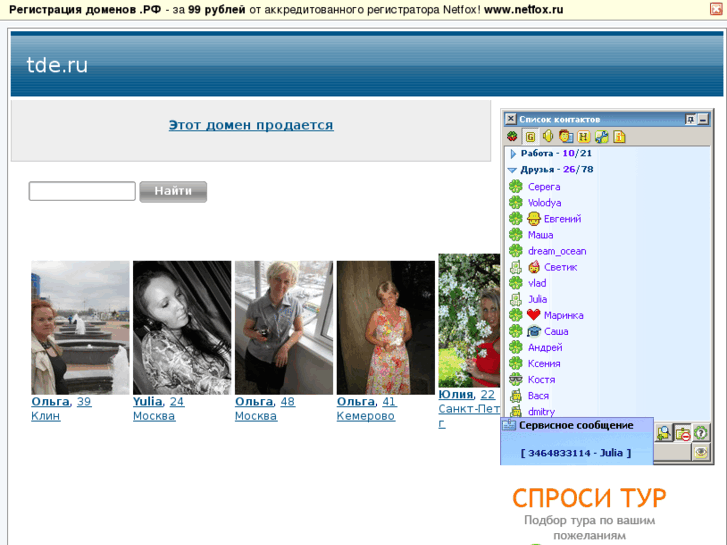The width and height of the screenshot is (727, 545).
Task: Select contact dream_ocean in the list
Action: [x=557, y=251]
